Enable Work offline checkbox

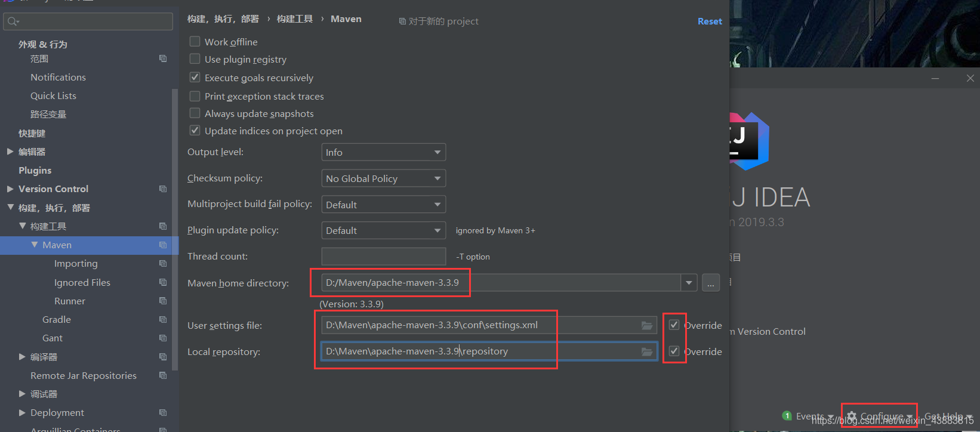tap(195, 42)
